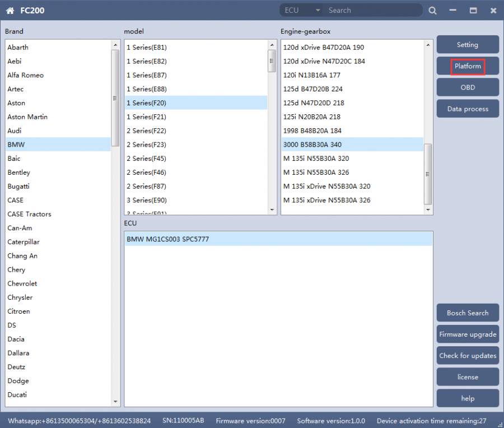Click the model list scroll-up arrow
Screen dimensions: 504x428
[272, 45]
